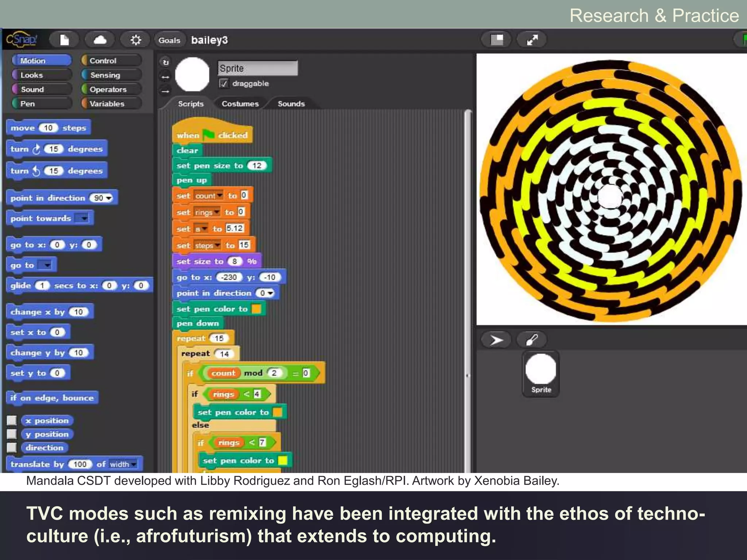
Task: Switch to fullscreen presentation mode
Action: [532, 40]
